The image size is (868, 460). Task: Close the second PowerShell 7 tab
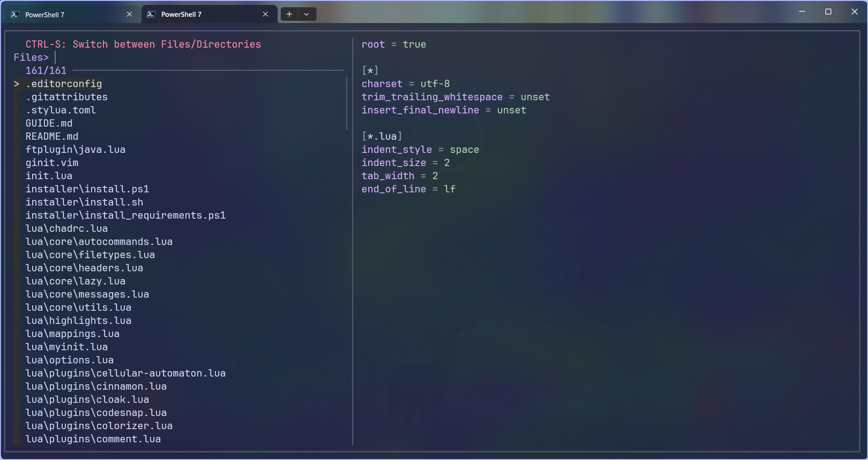(x=265, y=15)
